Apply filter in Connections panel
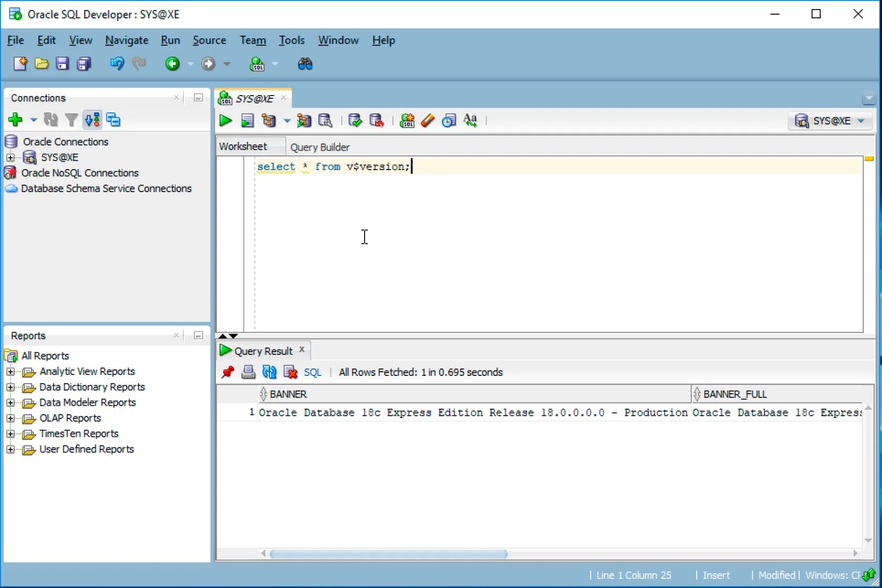 [x=71, y=120]
